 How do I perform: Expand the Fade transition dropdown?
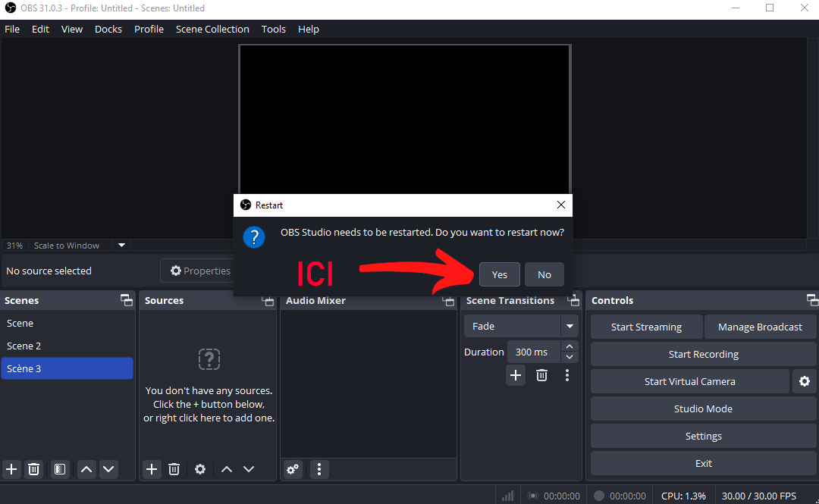click(569, 327)
